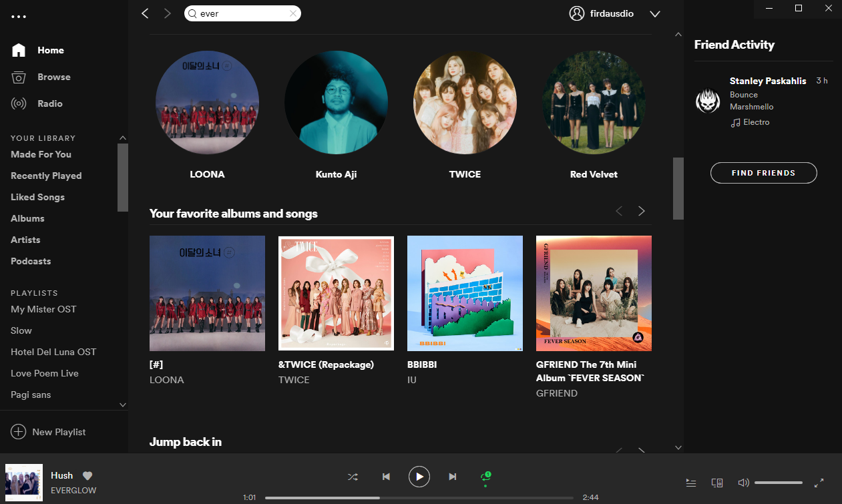Screen dimensions: 842x504
Task: Toggle shuffle playback
Action: 353,477
